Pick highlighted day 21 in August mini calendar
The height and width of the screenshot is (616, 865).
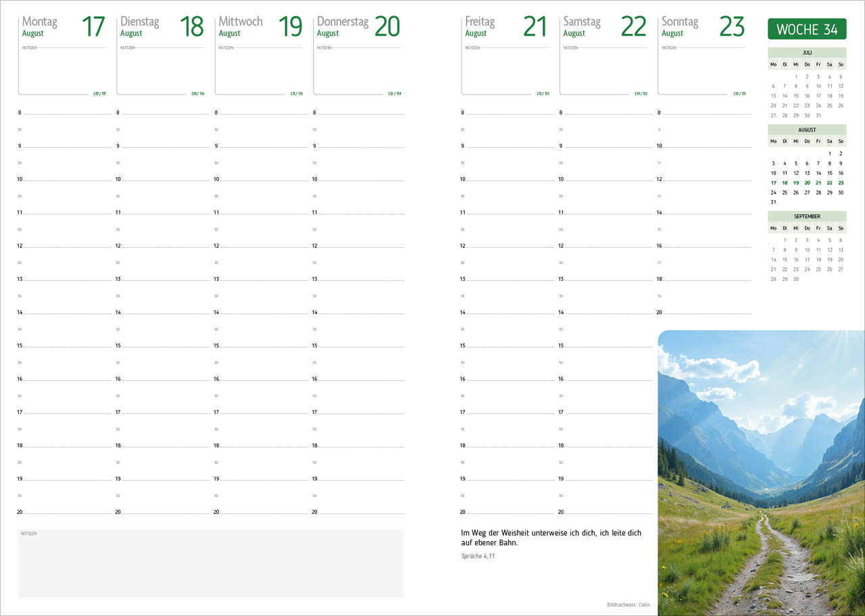pyautogui.click(x=818, y=182)
